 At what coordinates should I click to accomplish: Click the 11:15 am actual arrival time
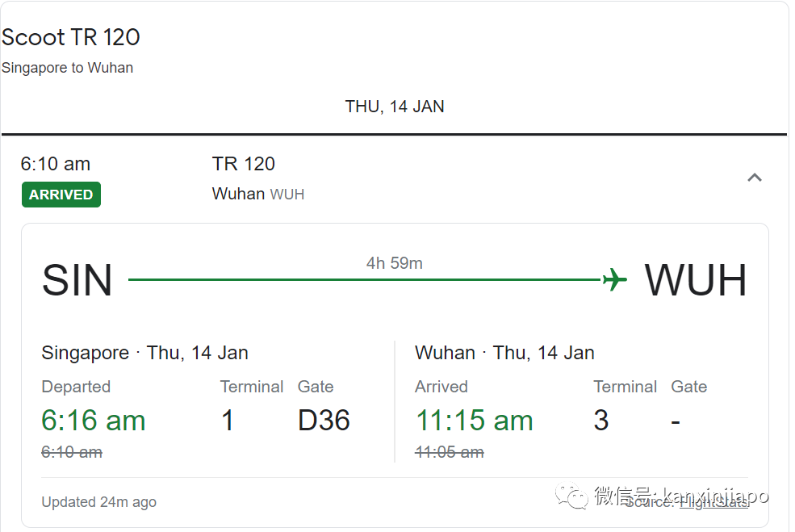[475, 421]
